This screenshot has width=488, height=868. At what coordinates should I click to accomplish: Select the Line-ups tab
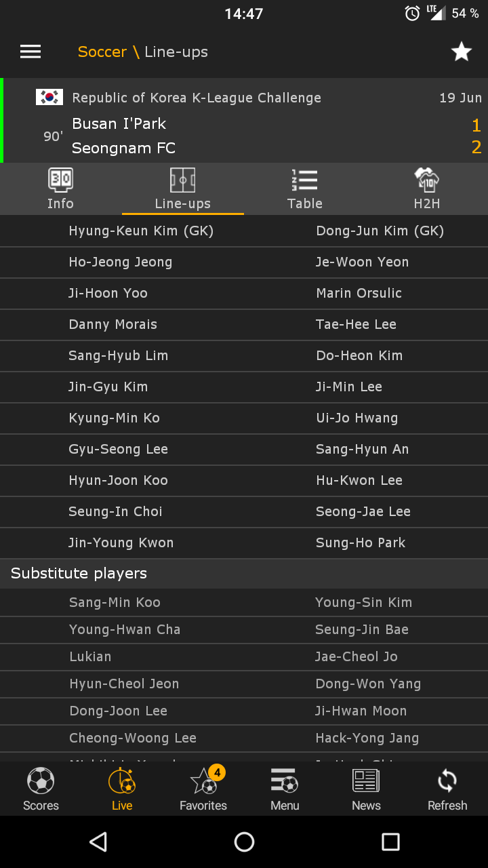tap(183, 189)
